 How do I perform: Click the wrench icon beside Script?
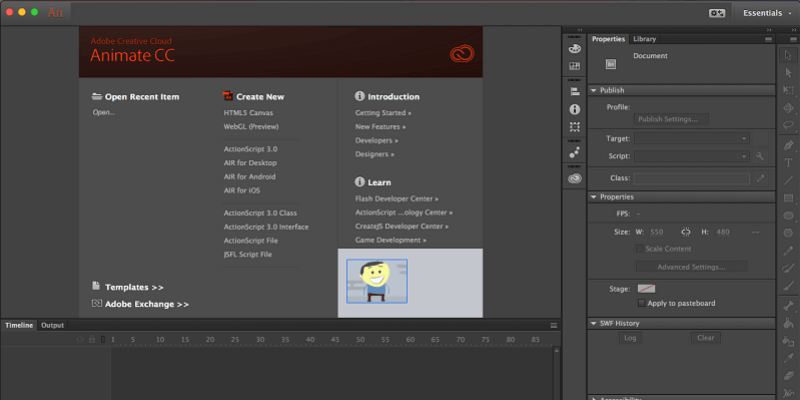(x=760, y=156)
